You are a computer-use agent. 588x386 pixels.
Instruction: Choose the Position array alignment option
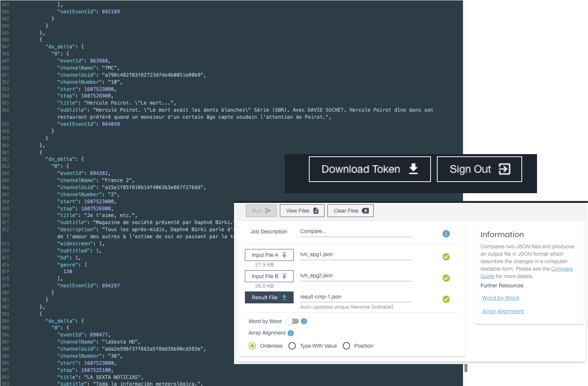pyautogui.click(x=346, y=346)
